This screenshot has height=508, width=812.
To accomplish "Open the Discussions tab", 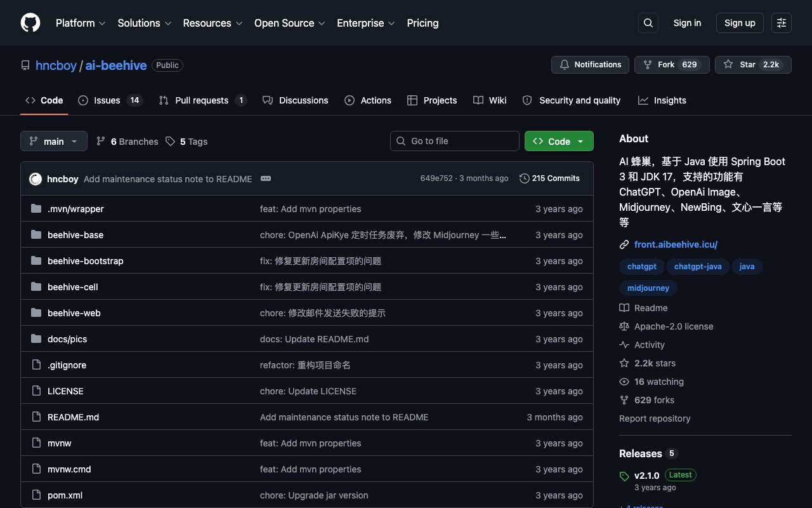I will (296, 100).
